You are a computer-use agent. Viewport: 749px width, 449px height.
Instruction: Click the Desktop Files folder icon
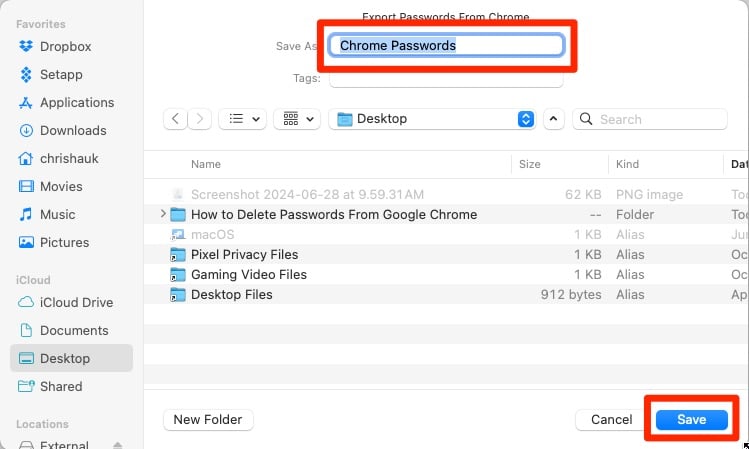(178, 295)
